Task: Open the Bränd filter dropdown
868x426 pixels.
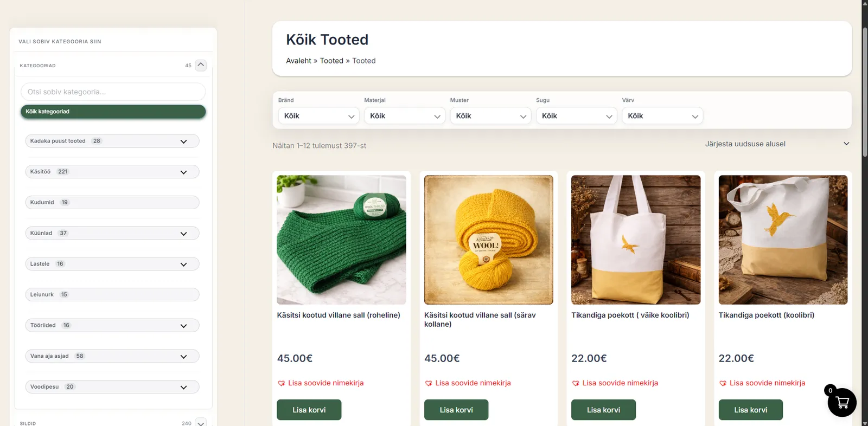Action: click(318, 116)
